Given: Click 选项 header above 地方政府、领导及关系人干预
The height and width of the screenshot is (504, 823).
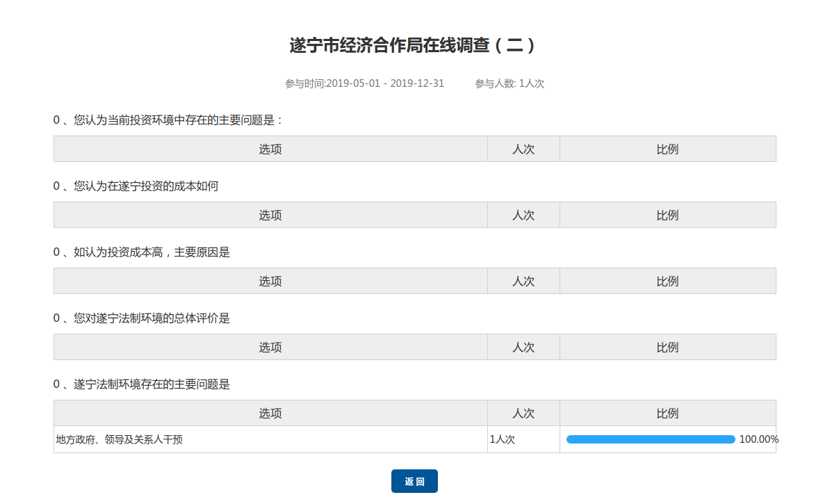Looking at the screenshot, I should pyautogui.click(x=270, y=413).
